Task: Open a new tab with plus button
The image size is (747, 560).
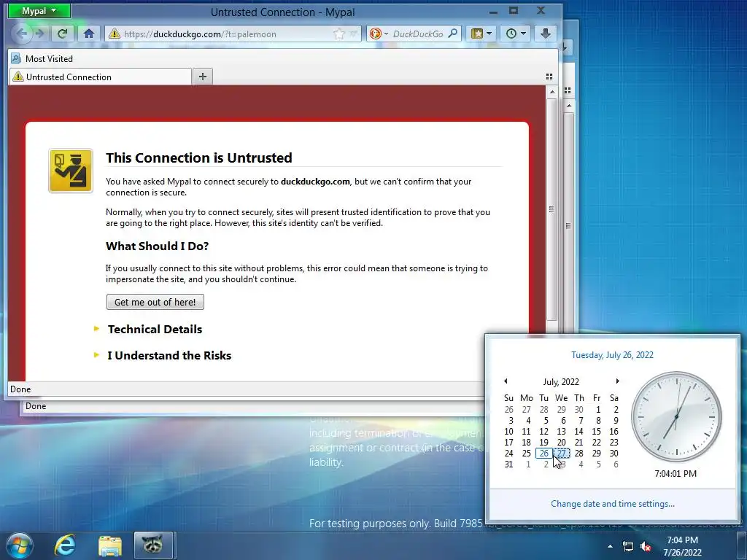Action: (203, 77)
